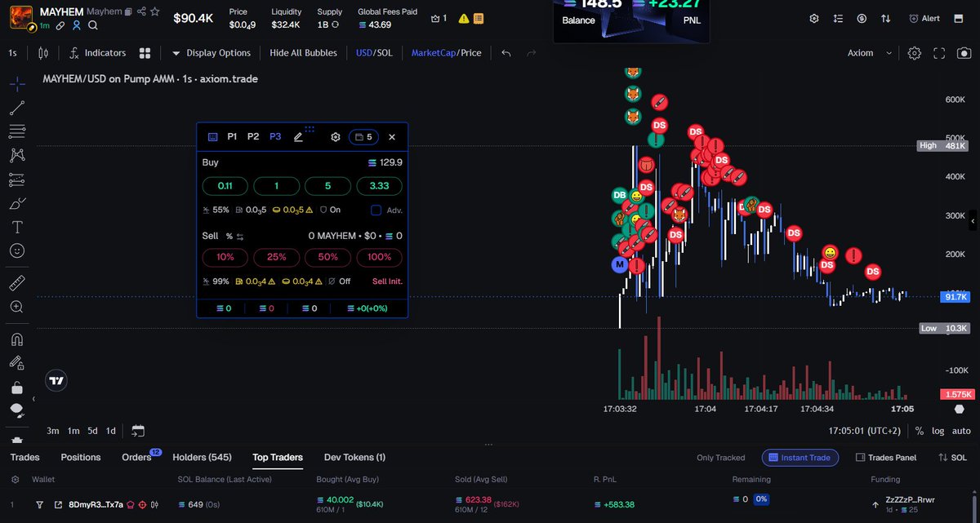Image resolution: width=980 pixels, height=523 pixels.
Task: Switch currency to USD
Action: pyautogui.click(x=363, y=53)
